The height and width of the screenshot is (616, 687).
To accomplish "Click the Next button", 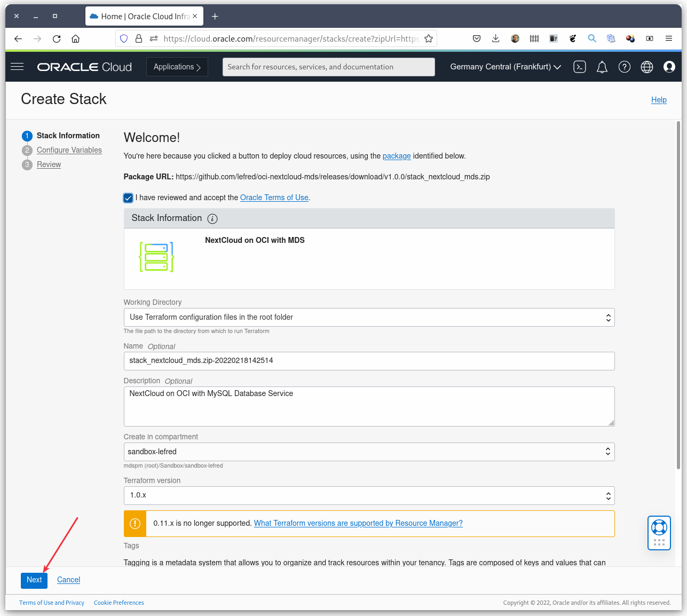I will pyautogui.click(x=34, y=580).
